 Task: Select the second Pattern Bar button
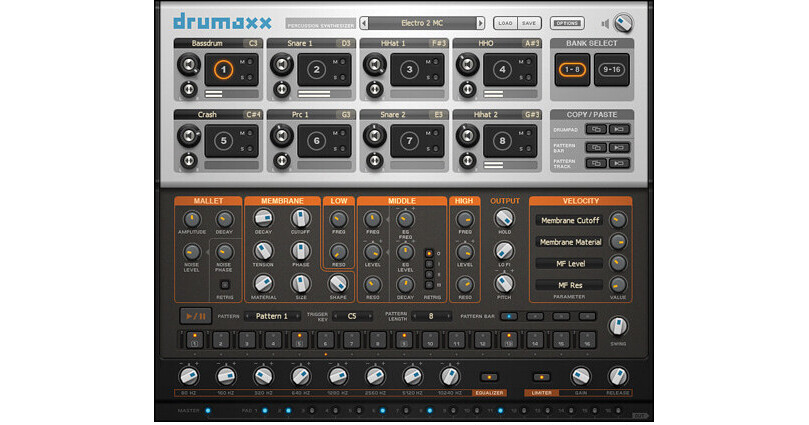pyautogui.click(x=535, y=316)
